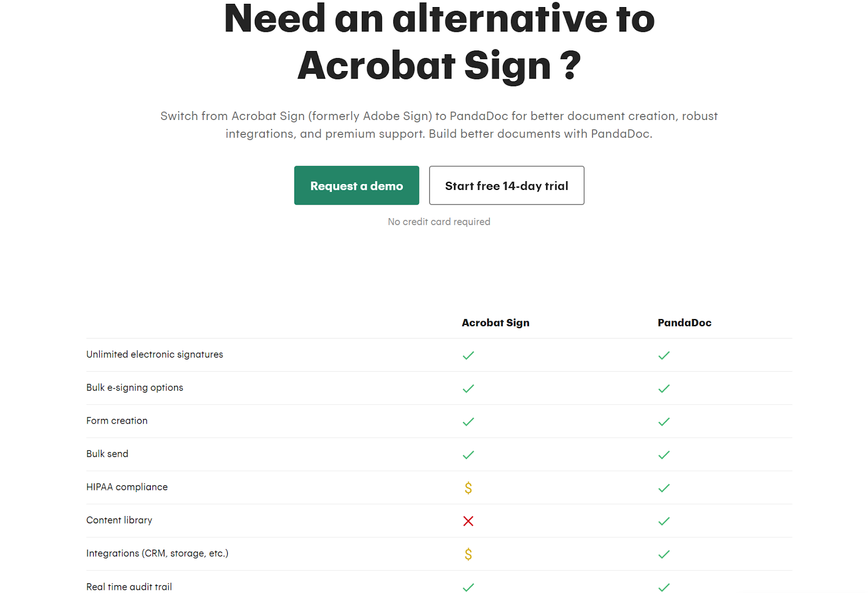
Task: Click the Acrobat Sign checkmark for Bulk e-signing options
Action: tap(468, 388)
